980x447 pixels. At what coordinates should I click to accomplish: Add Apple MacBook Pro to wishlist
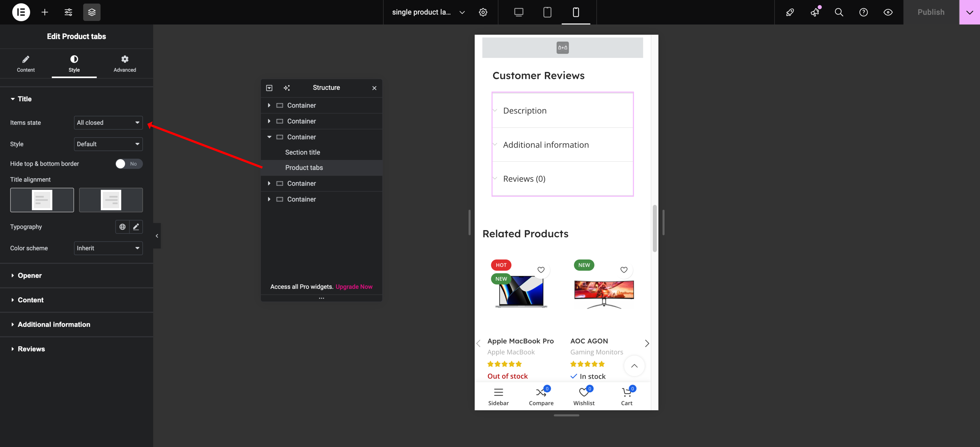click(x=541, y=270)
